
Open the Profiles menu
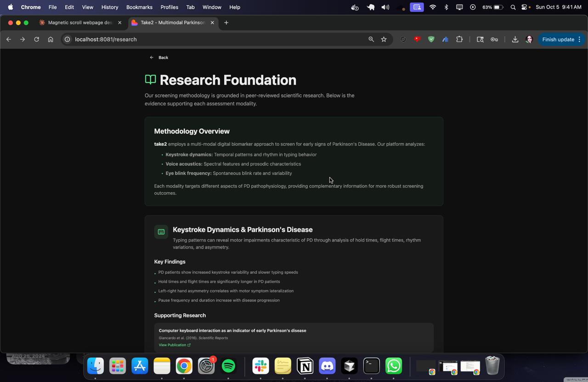[169, 7]
